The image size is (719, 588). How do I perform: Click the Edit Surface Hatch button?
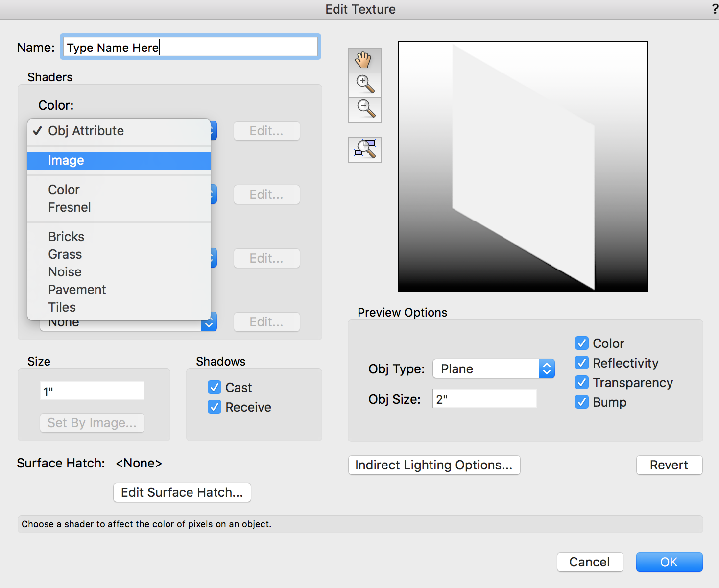[x=182, y=492]
